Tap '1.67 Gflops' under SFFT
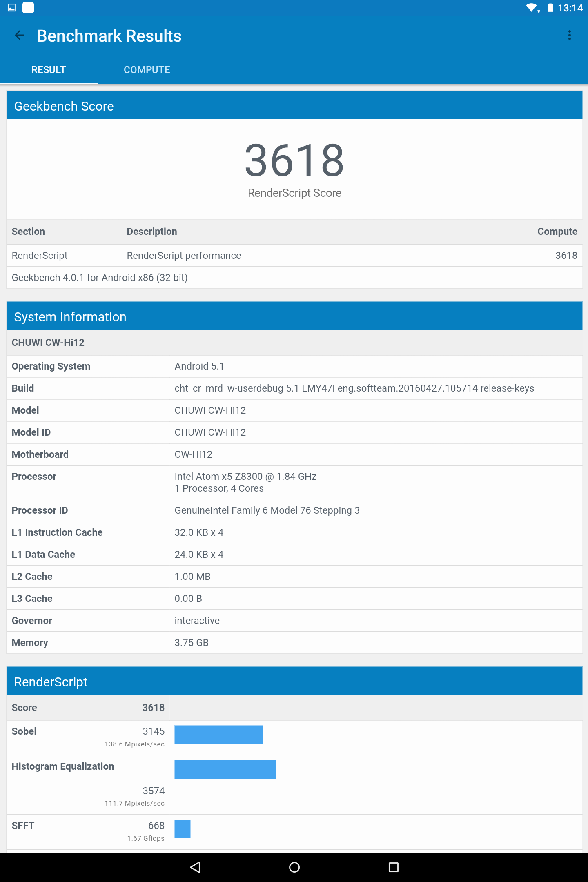The width and height of the screenshot is (588, 882). pyautogui.click(x=146, y=838)
